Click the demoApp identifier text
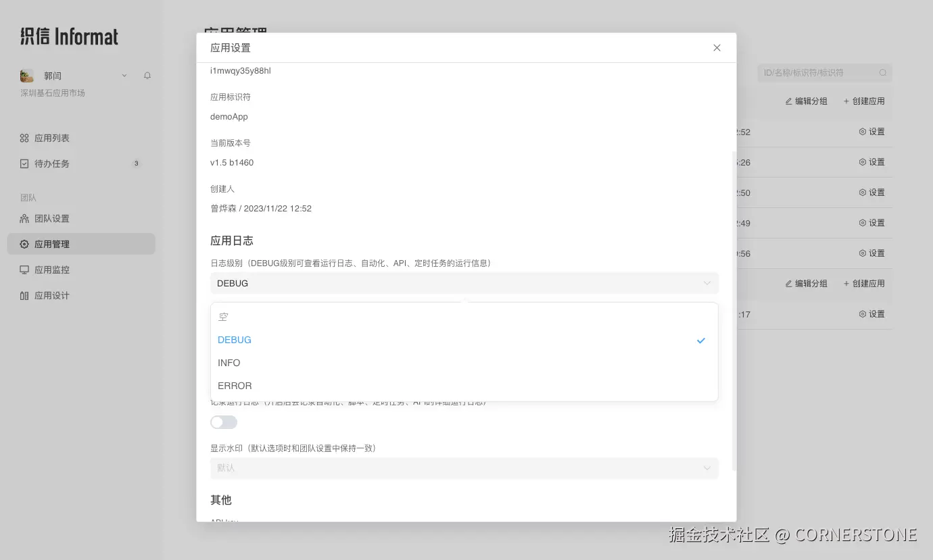 click(x=229, y=117)
